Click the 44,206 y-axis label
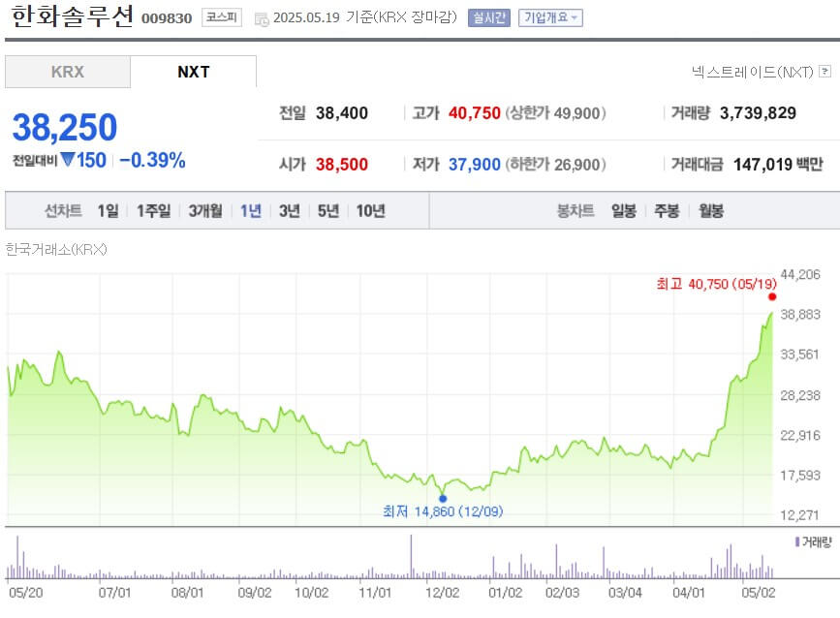This screenshot has height=618, width=840. 800,274
